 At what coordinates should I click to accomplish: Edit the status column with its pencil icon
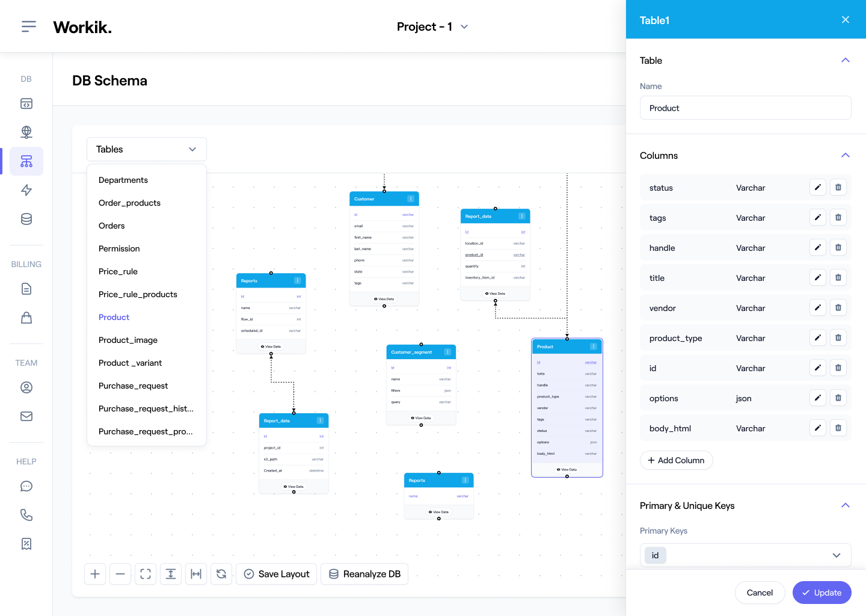coord(817,187)
